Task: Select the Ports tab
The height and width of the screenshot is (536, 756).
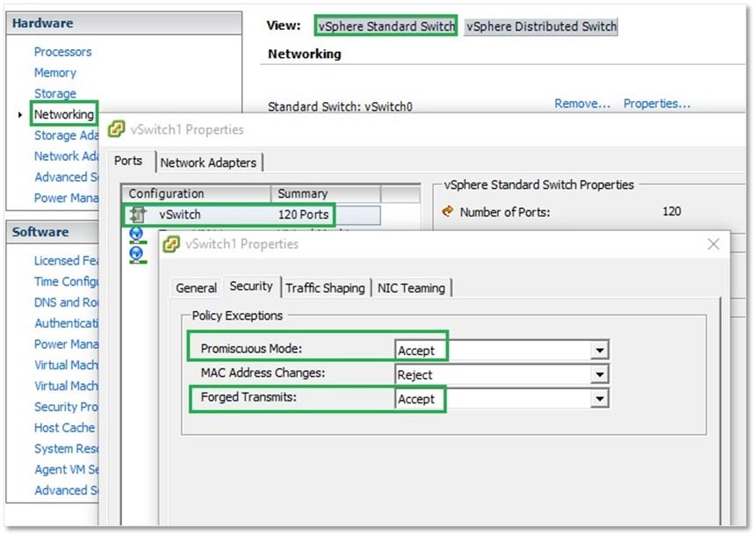Action: tap(128, 161)
